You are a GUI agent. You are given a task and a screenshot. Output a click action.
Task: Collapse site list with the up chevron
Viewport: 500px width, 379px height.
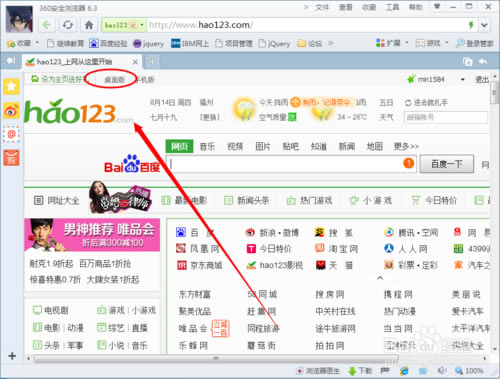tap(380, 277)
